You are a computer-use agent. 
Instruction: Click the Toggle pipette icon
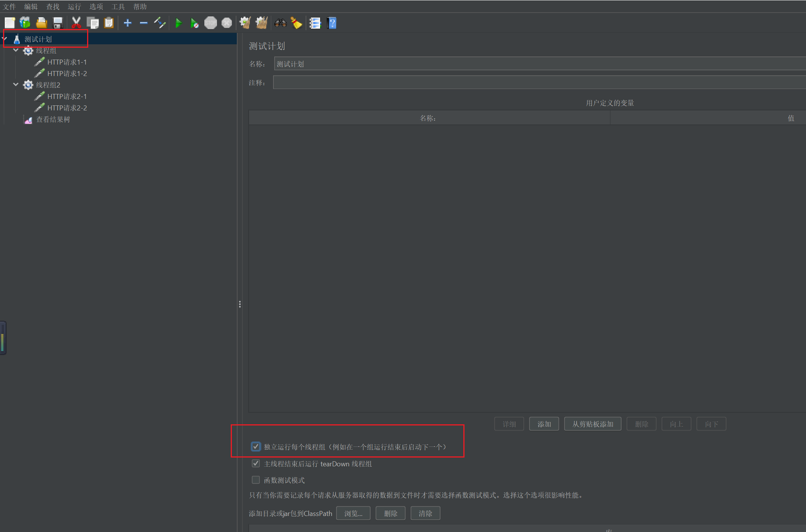coord(160,23)
